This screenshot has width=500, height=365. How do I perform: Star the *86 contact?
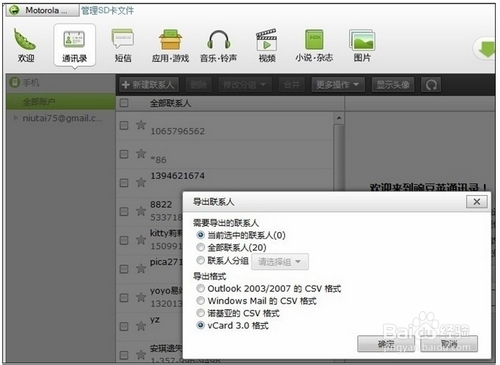[141, 154]
